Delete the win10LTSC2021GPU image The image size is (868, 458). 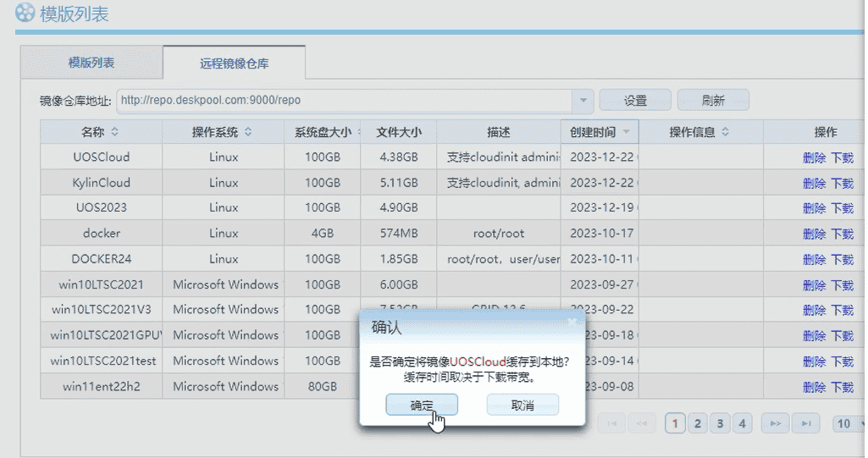815,335
